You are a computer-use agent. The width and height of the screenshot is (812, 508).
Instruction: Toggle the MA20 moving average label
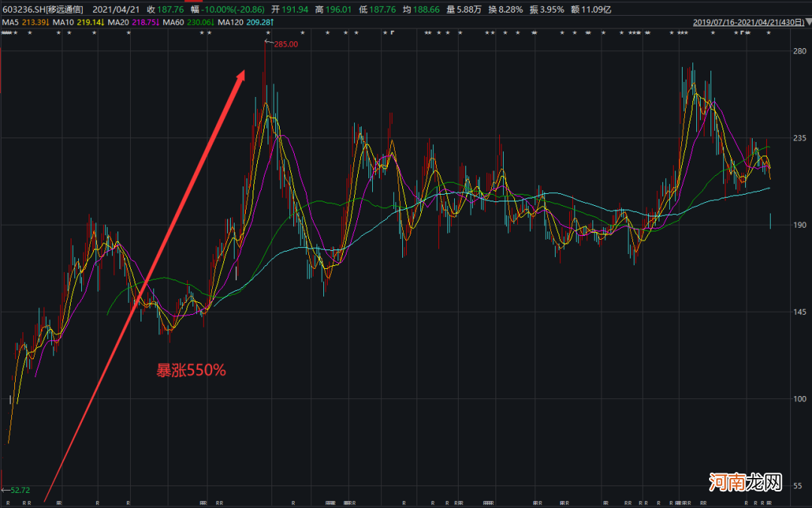click(x=126, y=23)
